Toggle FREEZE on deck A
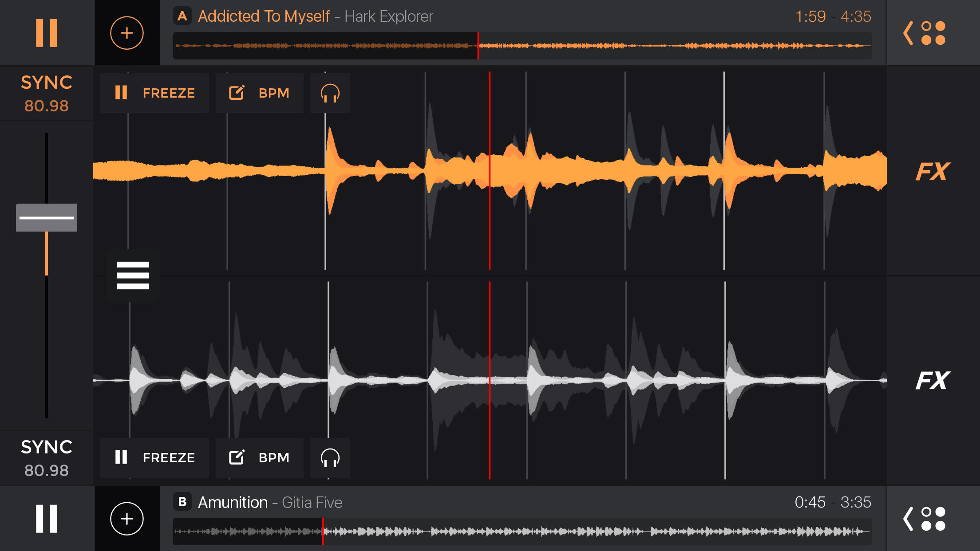This screenshot has height=551, width=980. pos(154,93)
